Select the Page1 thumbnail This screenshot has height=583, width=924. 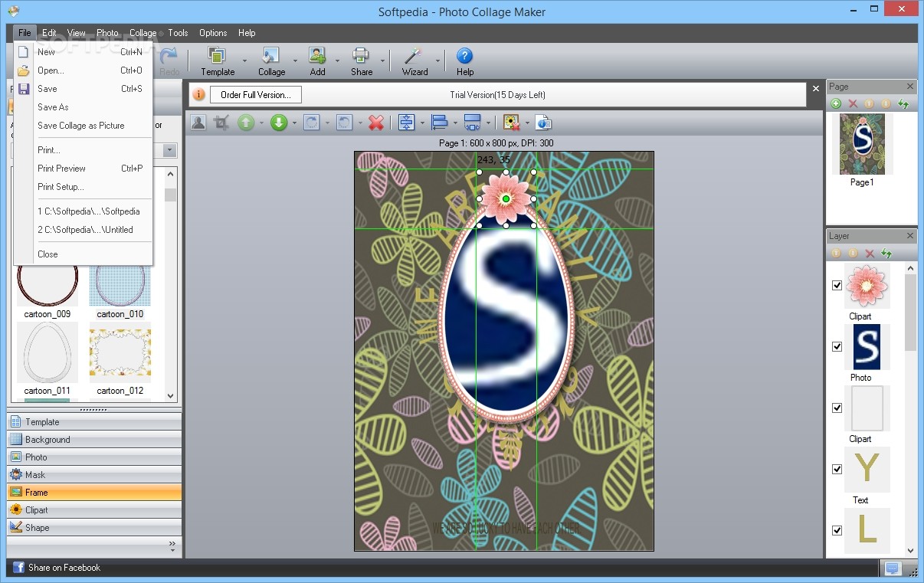(862, 144)
